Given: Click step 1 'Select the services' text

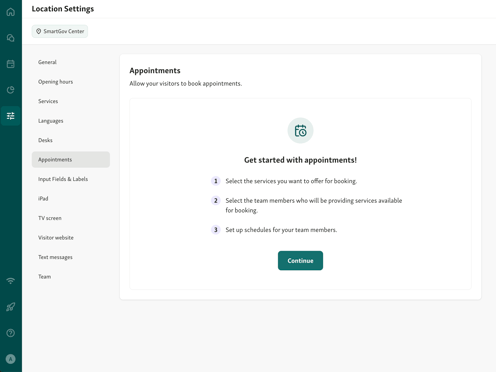Looking at the screenshot, I should pos(291,181).
